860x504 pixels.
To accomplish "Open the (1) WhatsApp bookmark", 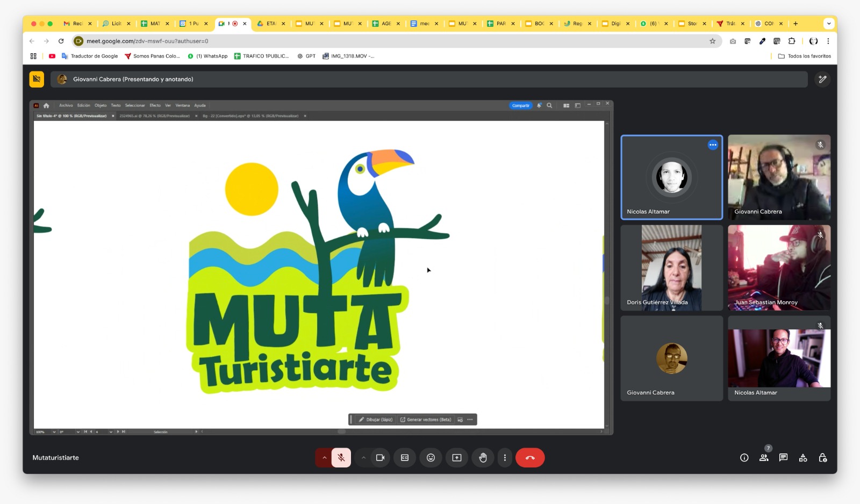I will point(207,56).
